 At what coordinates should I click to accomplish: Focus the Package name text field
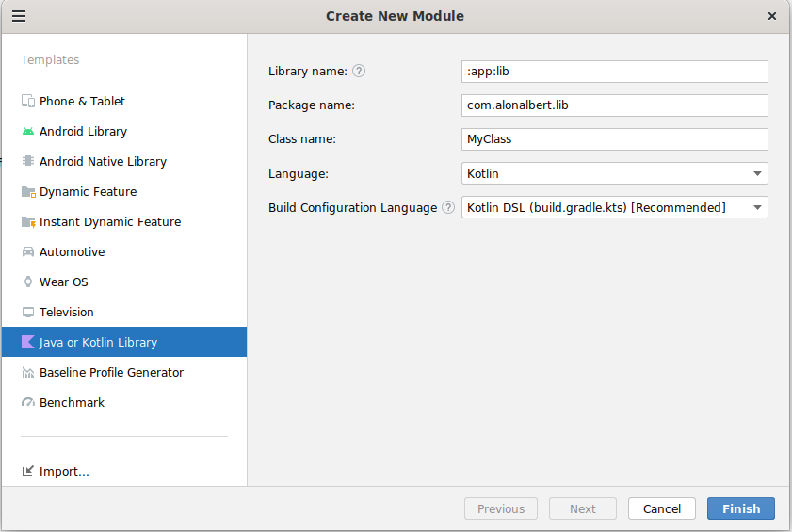pyautogui.click(x=614, y=105)
